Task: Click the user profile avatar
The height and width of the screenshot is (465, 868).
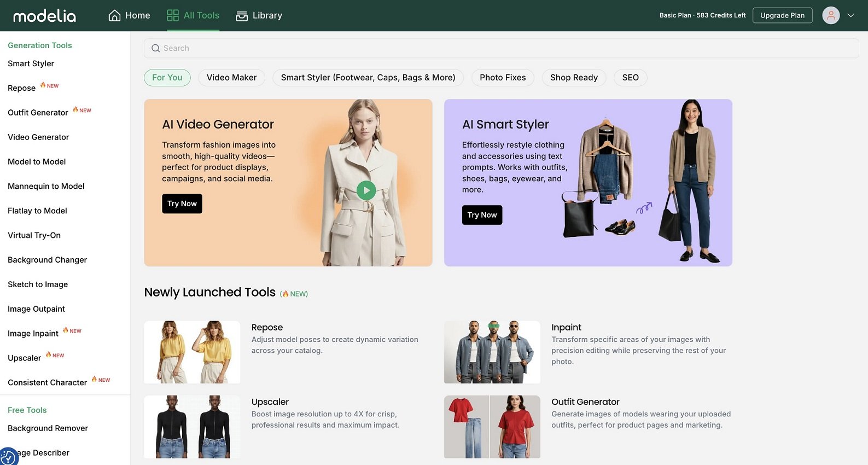Action: pyautogui.click(x=830, y=15)
